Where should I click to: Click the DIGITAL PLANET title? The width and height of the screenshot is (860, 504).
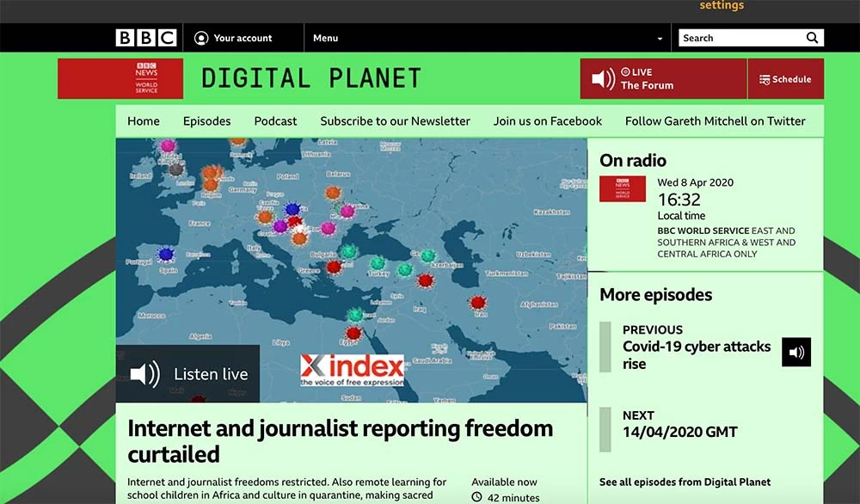click(x=311, y=78)
